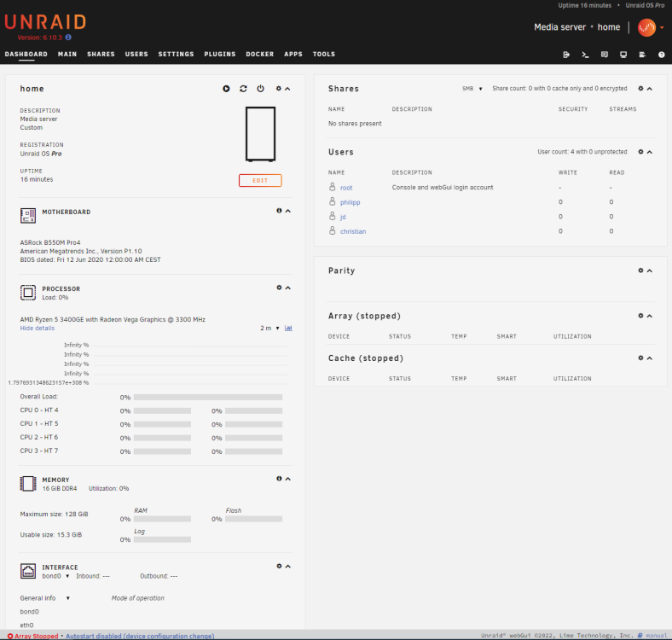Viewport: 672px width, 640px height.
Task: Collapse the Users panel
Action: coord(650,152)
